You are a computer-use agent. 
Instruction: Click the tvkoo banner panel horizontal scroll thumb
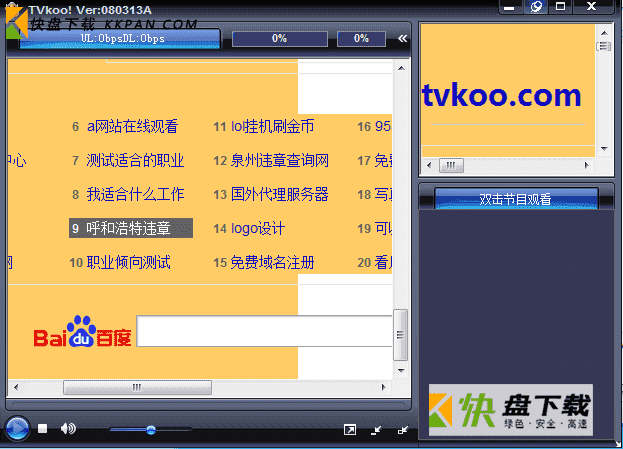[451, 165]
